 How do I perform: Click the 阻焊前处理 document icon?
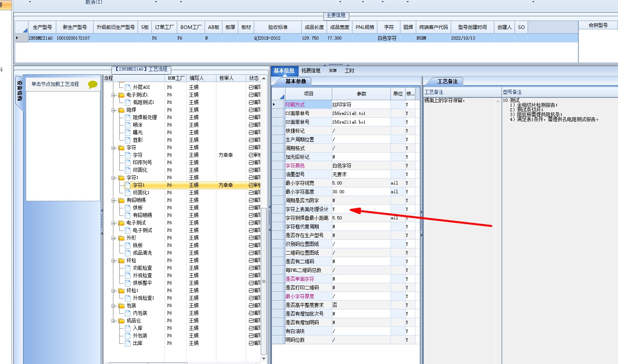[x=128, y=117]
